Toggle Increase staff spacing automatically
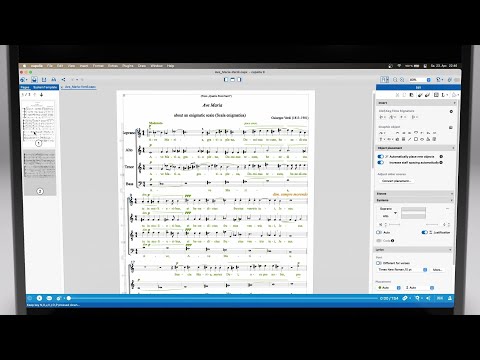Screen dimensions: 480x360 [380, 162]
